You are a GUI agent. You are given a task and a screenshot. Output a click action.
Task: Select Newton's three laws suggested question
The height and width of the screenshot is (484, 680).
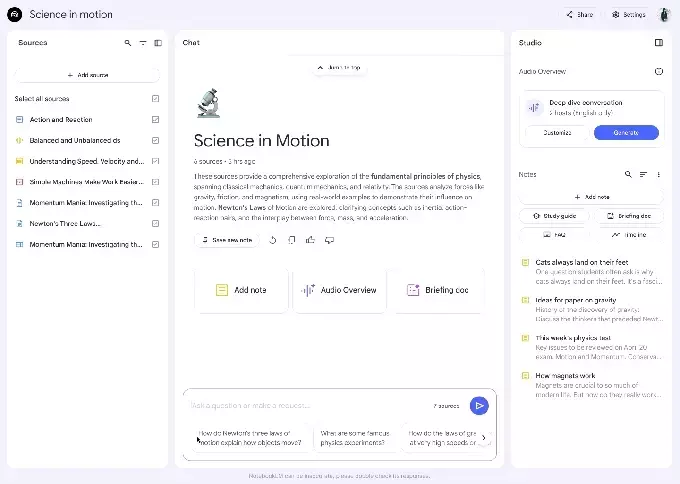click(250, 438)
